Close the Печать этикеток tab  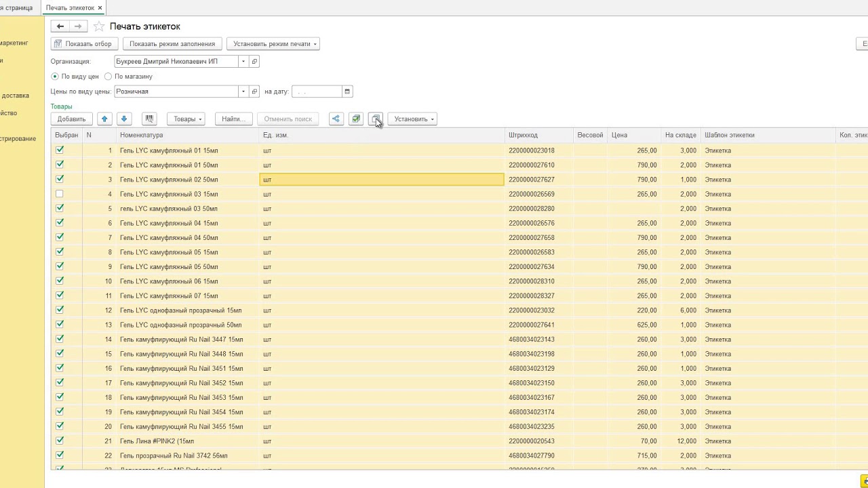(100, 7)
